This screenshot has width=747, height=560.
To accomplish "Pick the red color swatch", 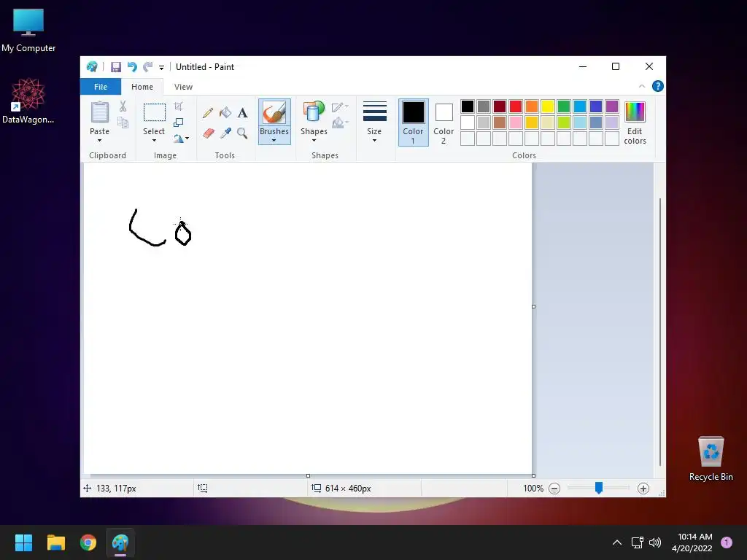I will [x=516, y=106].
